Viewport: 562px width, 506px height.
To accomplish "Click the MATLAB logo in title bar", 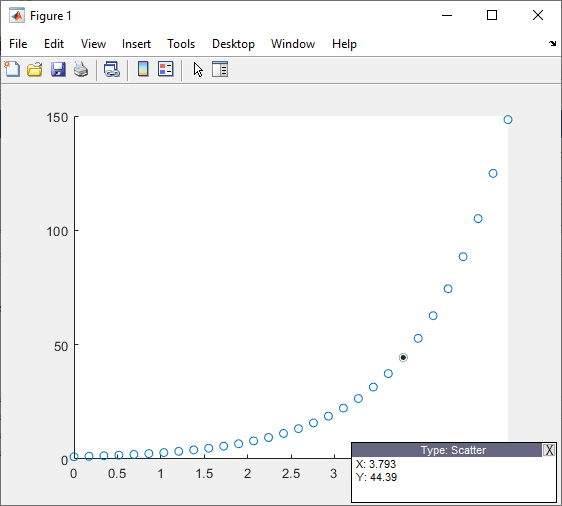I will click(x=16, y=15).
